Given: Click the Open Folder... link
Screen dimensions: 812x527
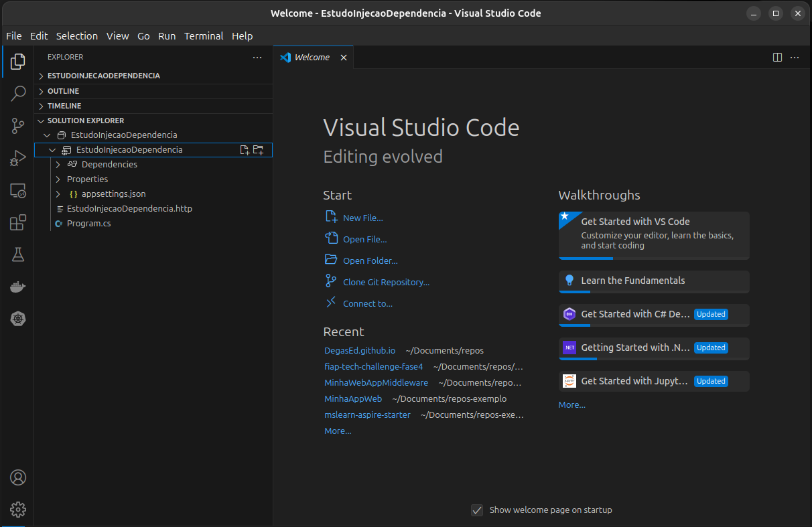Looking at the screenshot, I should pyautogui.click(x=370, y=260).
